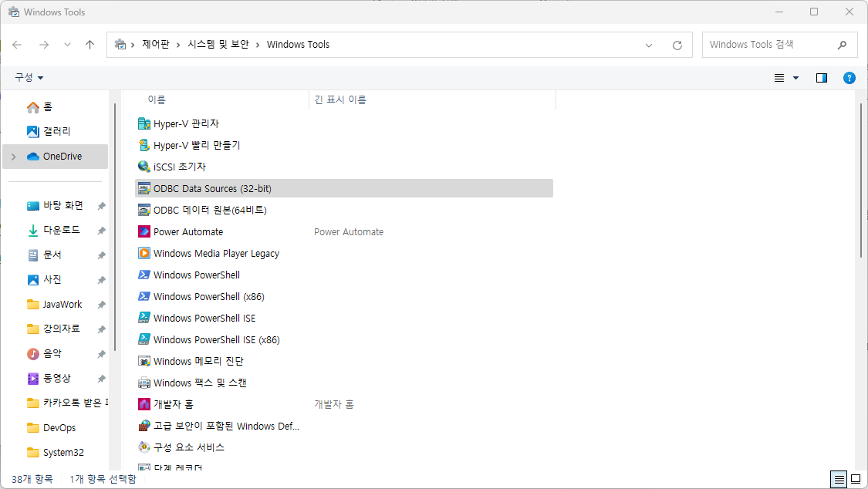Click the navigation pane scrollbar
This screenshot has height=489, width=868.
click(115, 227)
